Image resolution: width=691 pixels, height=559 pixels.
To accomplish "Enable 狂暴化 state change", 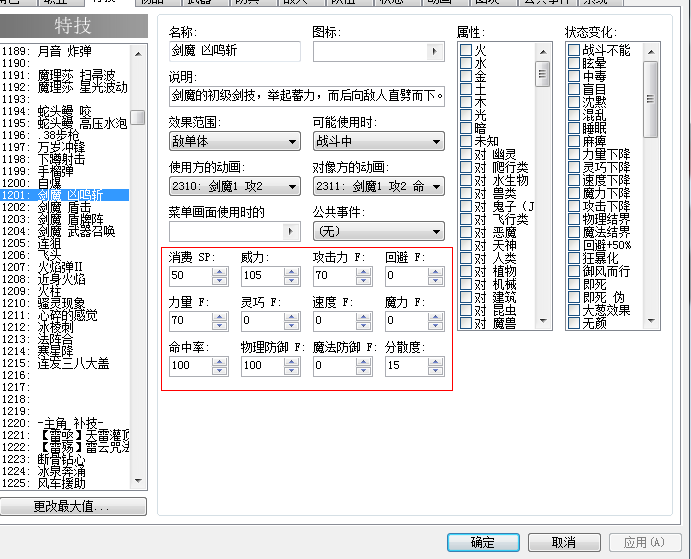I will pos(574,258).
